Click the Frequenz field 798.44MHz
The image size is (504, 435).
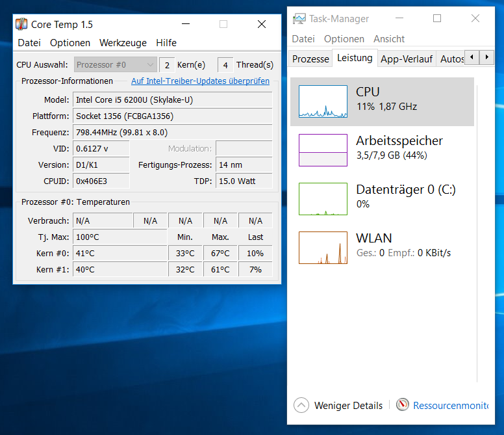coord(173,133)
